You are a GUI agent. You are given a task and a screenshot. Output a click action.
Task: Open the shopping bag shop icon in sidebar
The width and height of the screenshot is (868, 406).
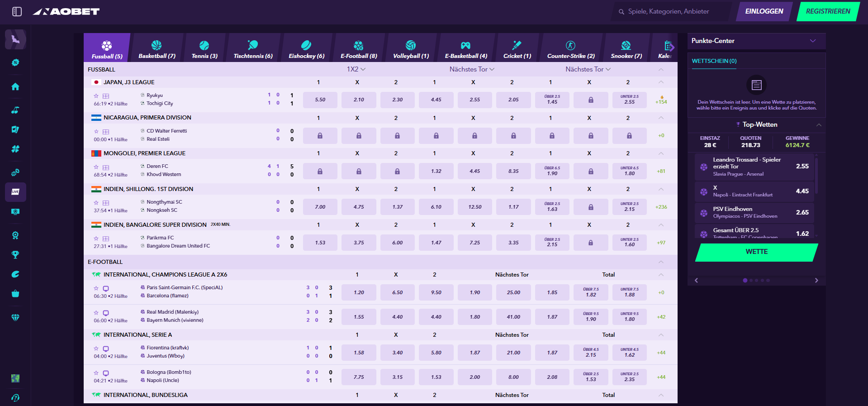click(15, 293)
